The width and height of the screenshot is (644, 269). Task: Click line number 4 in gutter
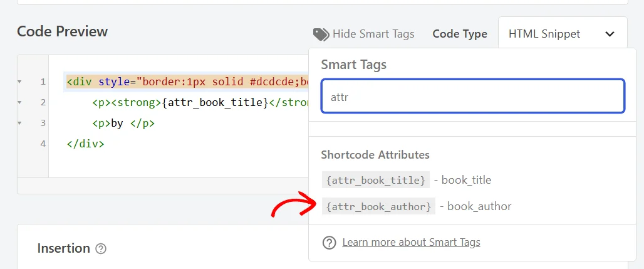pyautogui.click(x=43, y=144)
